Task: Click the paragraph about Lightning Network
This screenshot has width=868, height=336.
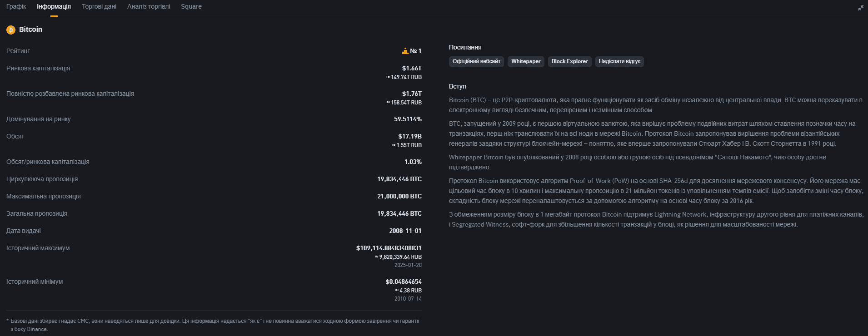Action: [656, 219]
